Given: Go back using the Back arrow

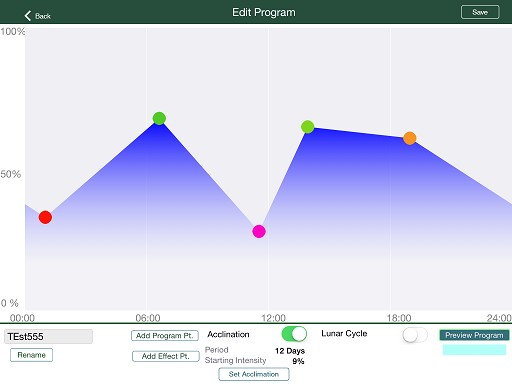Looking at the screenshot, I should (x=37, y=16).
